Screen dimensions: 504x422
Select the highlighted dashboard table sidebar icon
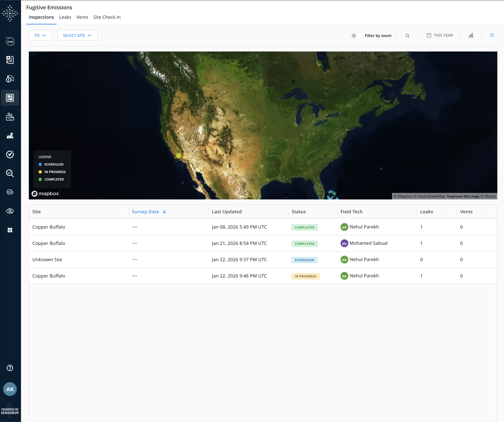[x=10, y=98]
